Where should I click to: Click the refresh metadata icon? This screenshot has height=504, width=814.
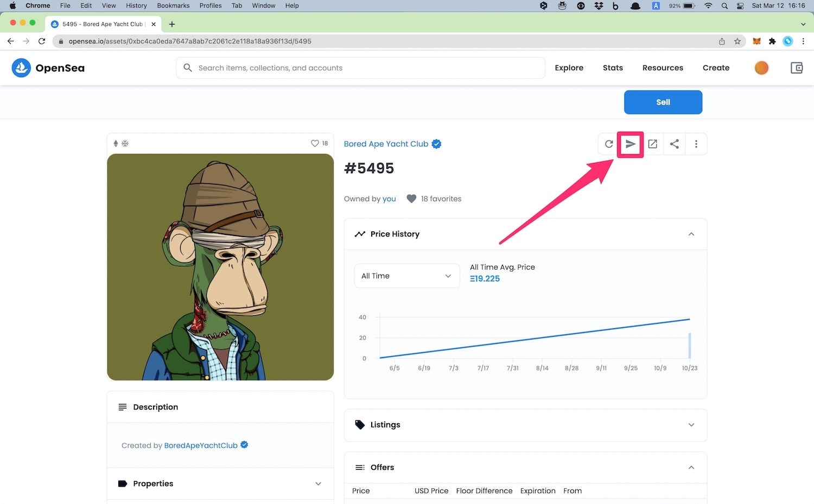609,144
